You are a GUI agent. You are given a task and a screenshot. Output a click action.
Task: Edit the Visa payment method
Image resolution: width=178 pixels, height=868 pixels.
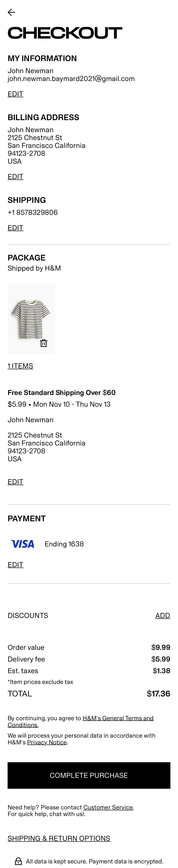(16, 565)
